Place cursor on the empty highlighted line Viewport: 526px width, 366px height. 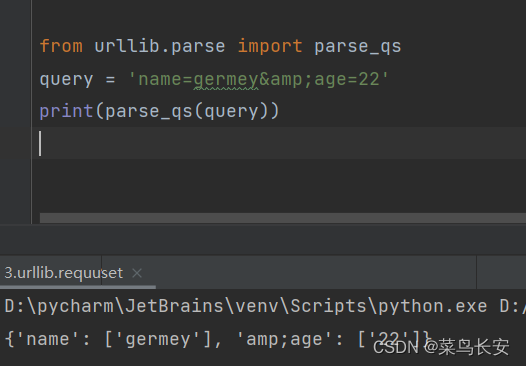(x=279, y=143)
